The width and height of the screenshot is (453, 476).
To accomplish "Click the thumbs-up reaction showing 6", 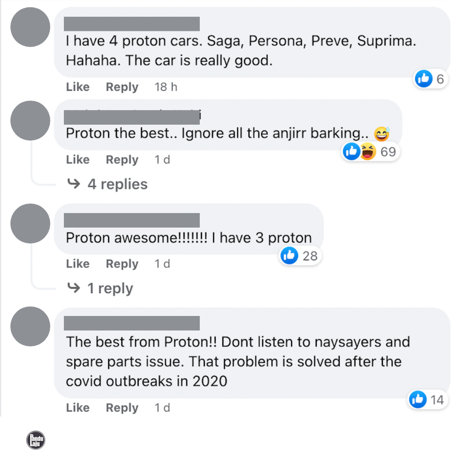I will pos(430,79).
